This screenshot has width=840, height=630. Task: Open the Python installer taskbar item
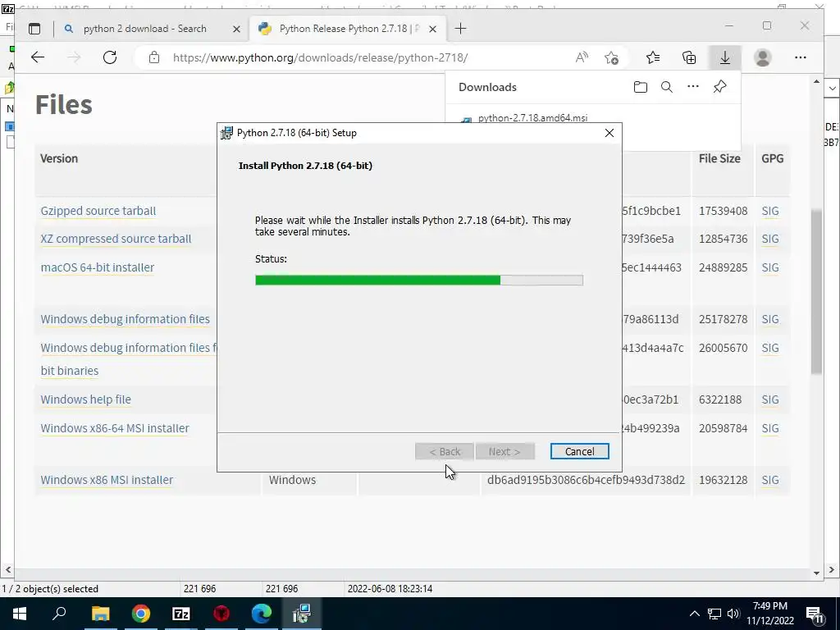click(302, 614)
